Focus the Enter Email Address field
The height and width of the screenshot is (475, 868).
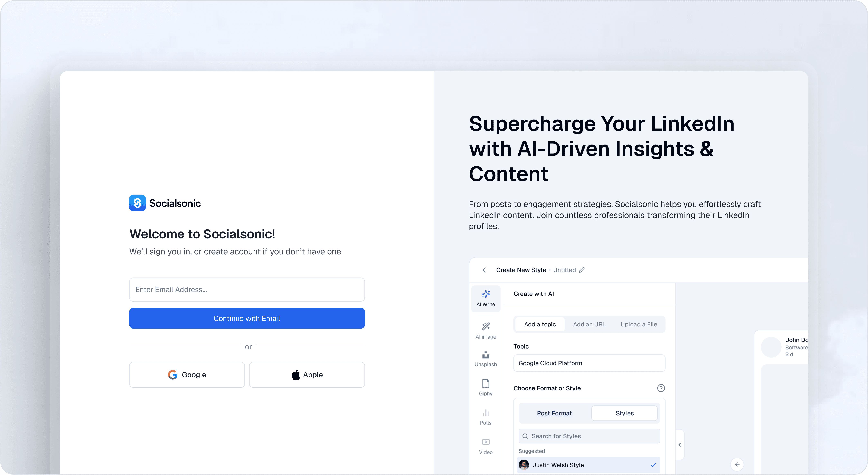(247, 289)
